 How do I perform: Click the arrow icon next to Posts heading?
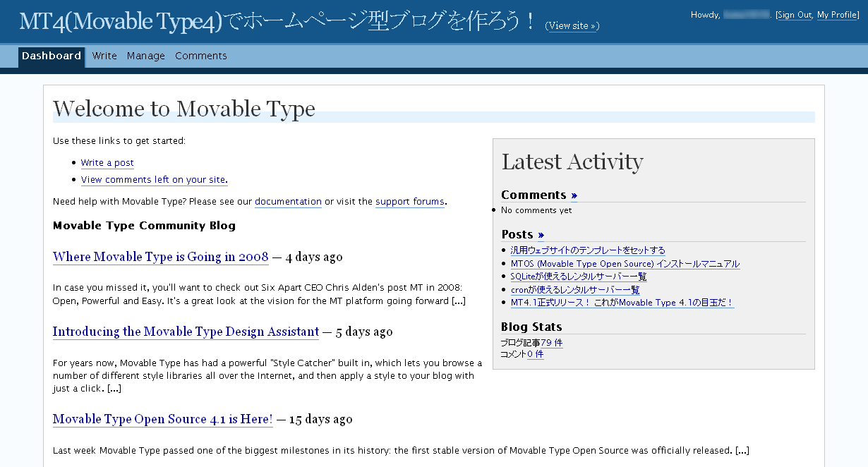[541, 235]
